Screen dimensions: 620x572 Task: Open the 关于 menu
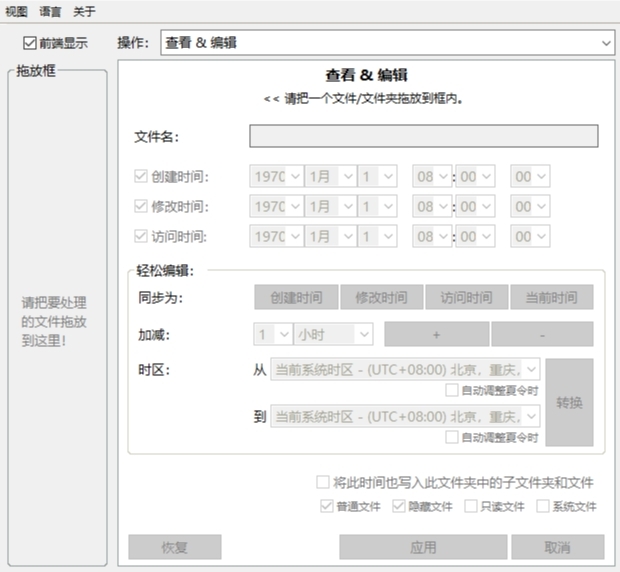(x=84, y=11)
